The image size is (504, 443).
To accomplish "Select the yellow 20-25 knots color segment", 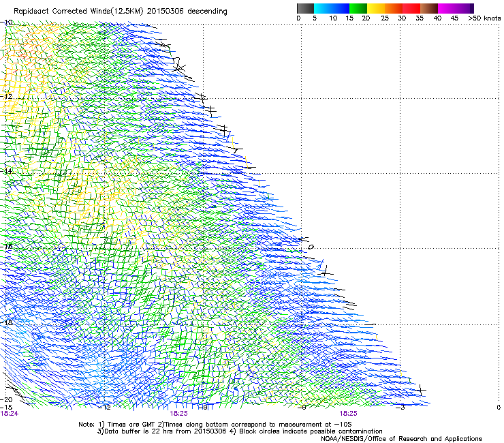I will (x=376, y=8).
